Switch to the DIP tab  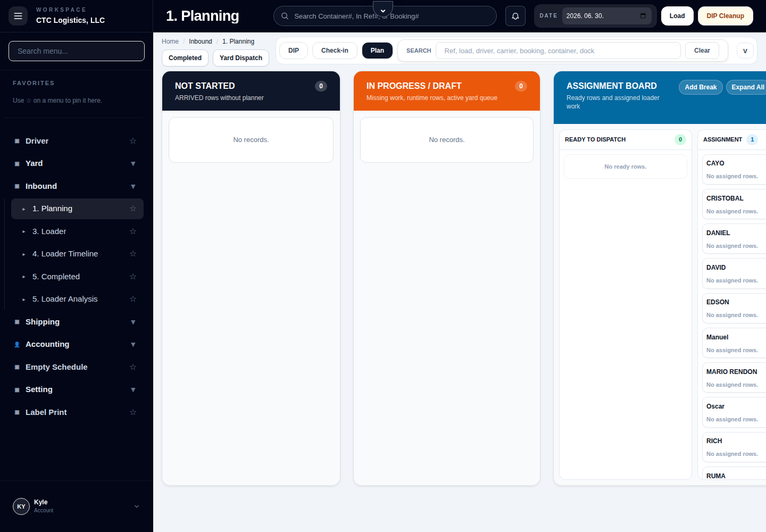[x=294, y=51]
